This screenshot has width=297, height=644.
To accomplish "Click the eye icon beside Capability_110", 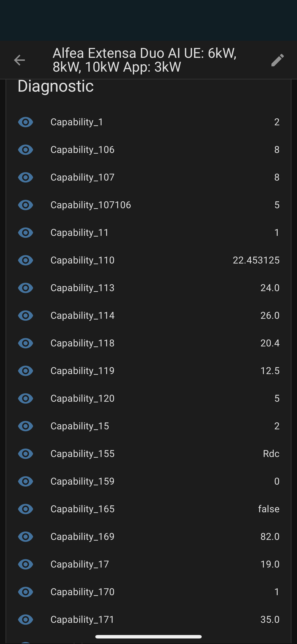I will 26,260.
